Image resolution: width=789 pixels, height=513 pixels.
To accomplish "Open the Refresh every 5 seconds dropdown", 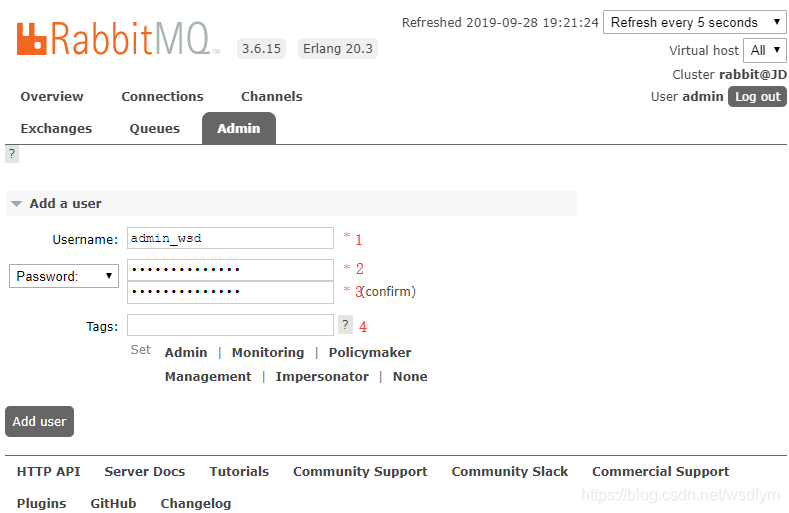I will click(694, 22).
